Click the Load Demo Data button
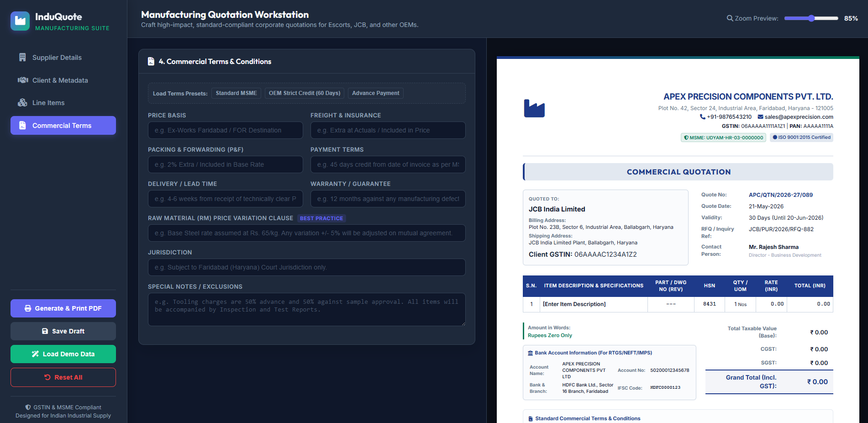The height and width of the screenshot is (423, 868). click(x=63, y=354)
